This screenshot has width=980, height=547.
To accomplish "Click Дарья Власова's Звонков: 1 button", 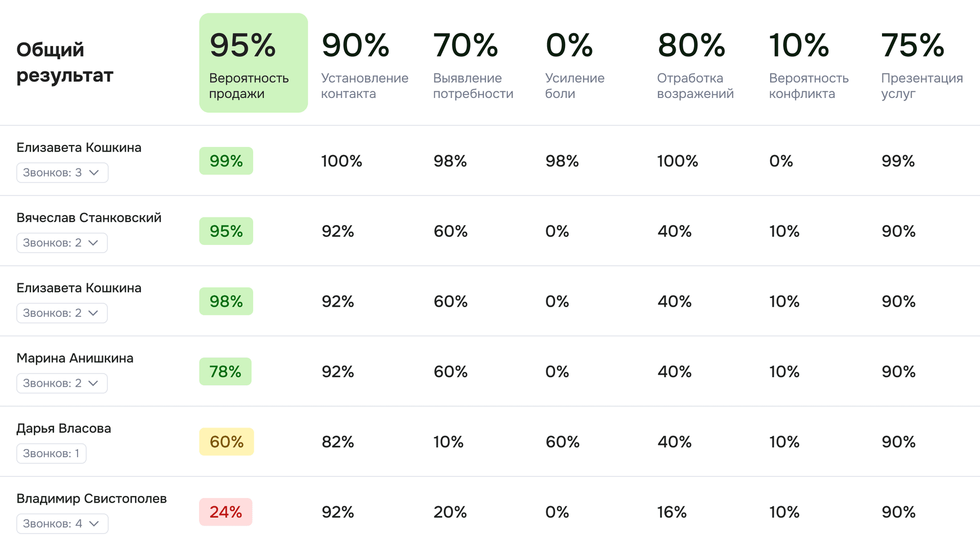I will 51,453.
